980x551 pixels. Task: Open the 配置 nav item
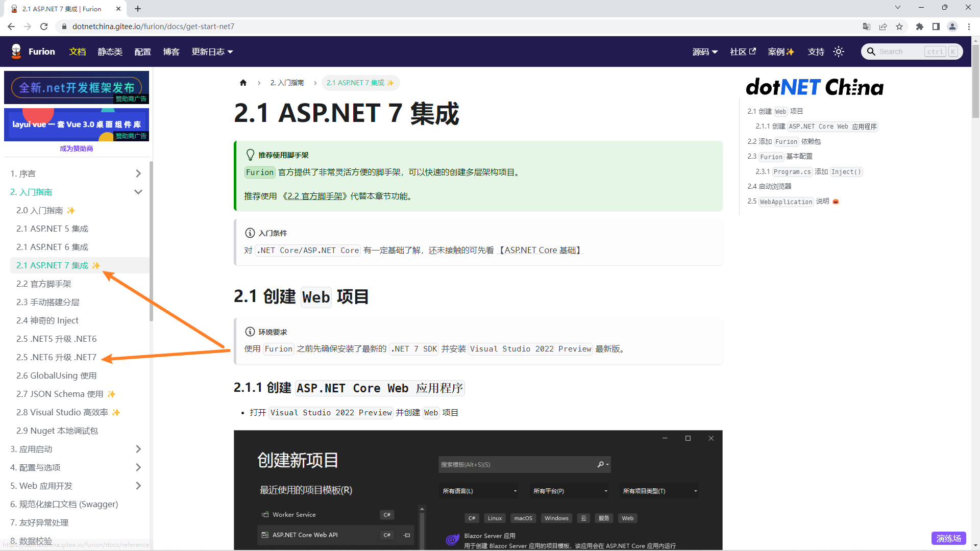coord(142,52)
